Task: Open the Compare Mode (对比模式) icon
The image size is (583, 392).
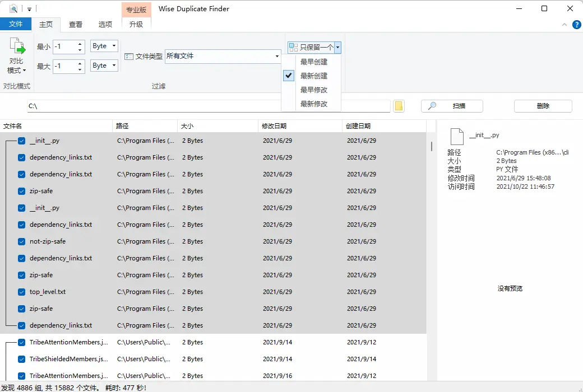Action: [x=17, y=46]
